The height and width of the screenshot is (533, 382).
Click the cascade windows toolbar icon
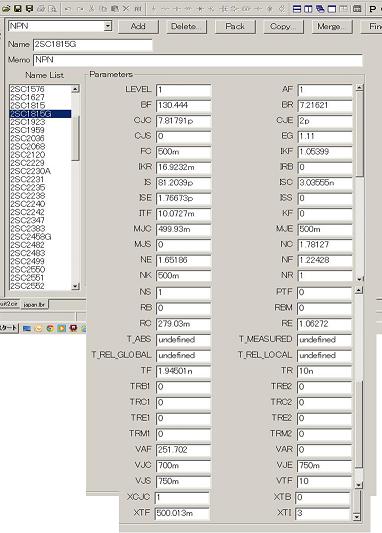tap(320, 9)
